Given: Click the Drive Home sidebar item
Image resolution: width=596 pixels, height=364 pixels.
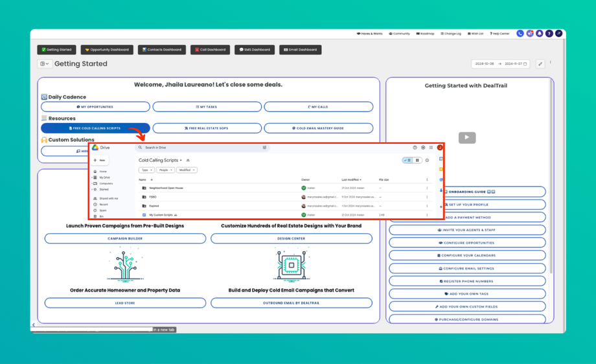Looking at the screenshot, I should (100, 172).
